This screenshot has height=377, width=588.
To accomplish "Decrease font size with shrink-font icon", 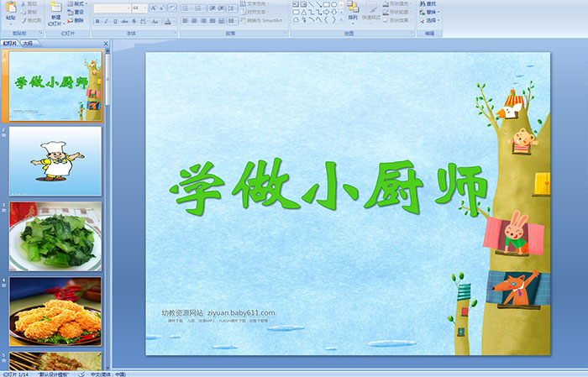I will click(x=162, y=8).
